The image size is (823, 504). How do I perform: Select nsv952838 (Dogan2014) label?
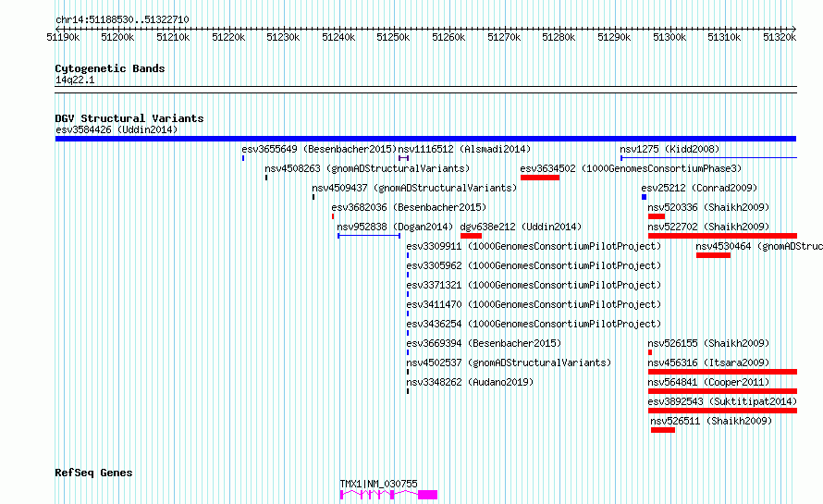395,227
